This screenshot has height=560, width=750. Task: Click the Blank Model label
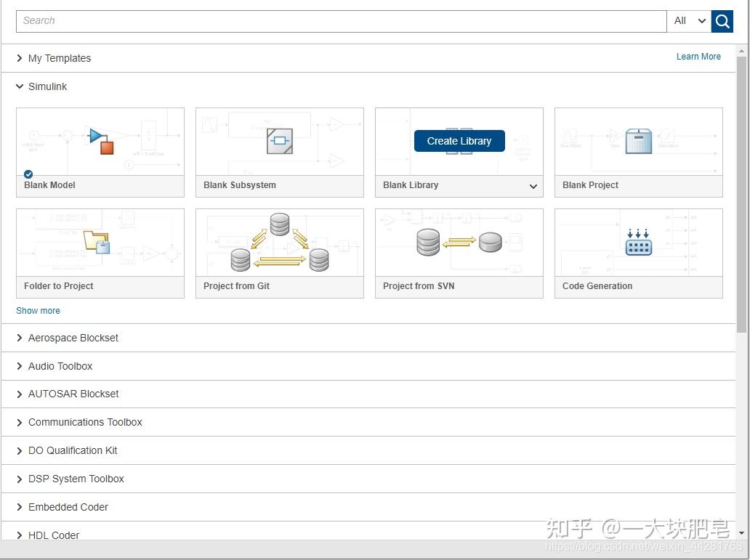49,185
